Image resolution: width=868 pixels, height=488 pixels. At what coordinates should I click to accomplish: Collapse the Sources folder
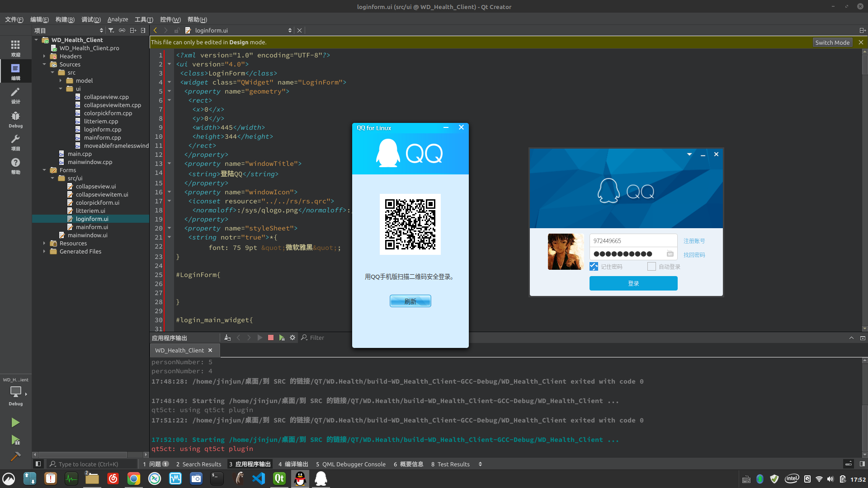(44, 64)
